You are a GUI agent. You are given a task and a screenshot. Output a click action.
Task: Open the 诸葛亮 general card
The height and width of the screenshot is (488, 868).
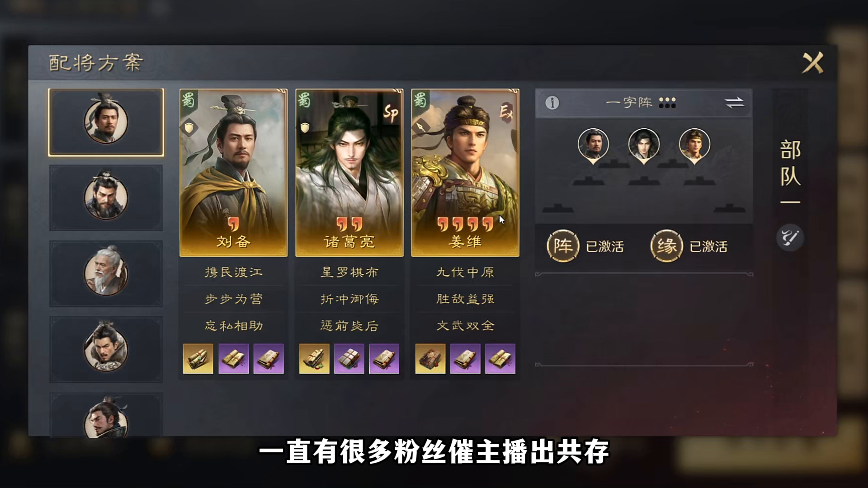[349, 173]
